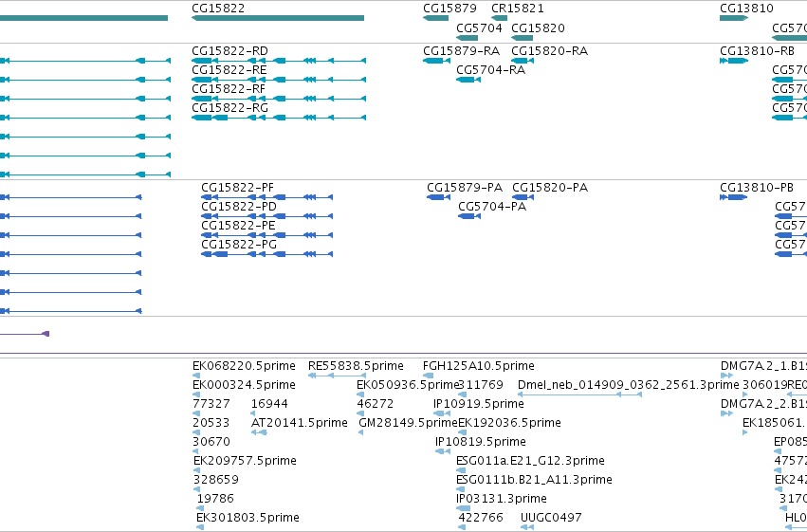Open transcript CG5704-RA
Viewport: 807px width, 532px height.
point(491,70)
